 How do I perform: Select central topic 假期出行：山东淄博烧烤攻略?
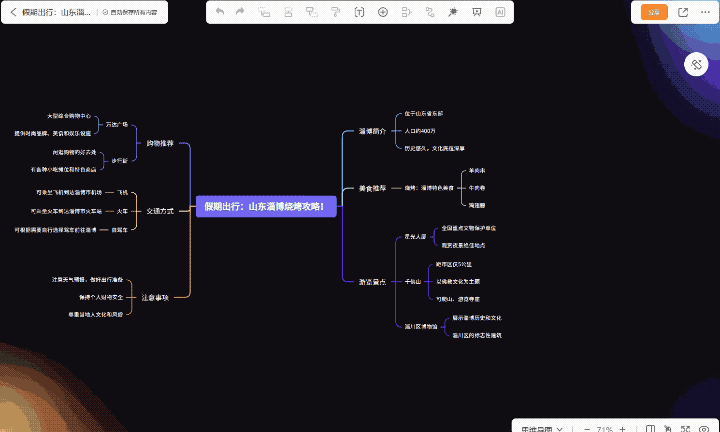click(266, 207)
